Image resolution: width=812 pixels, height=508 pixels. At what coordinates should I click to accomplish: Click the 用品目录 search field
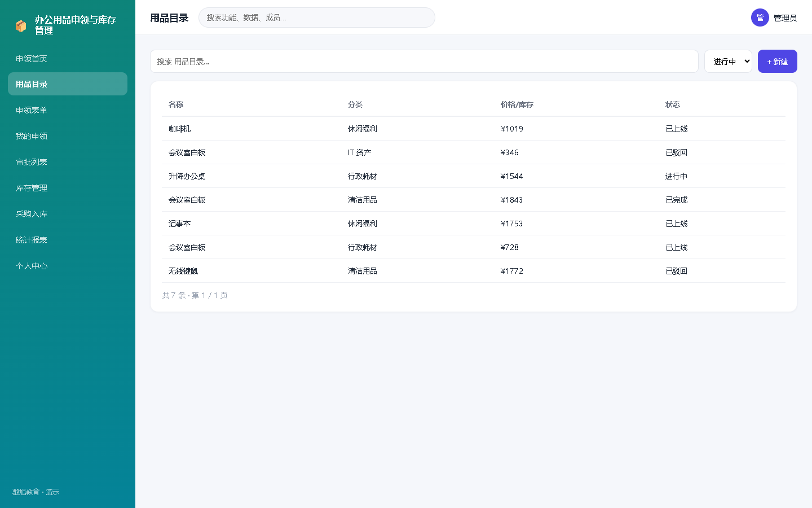[x=424, y=62]
